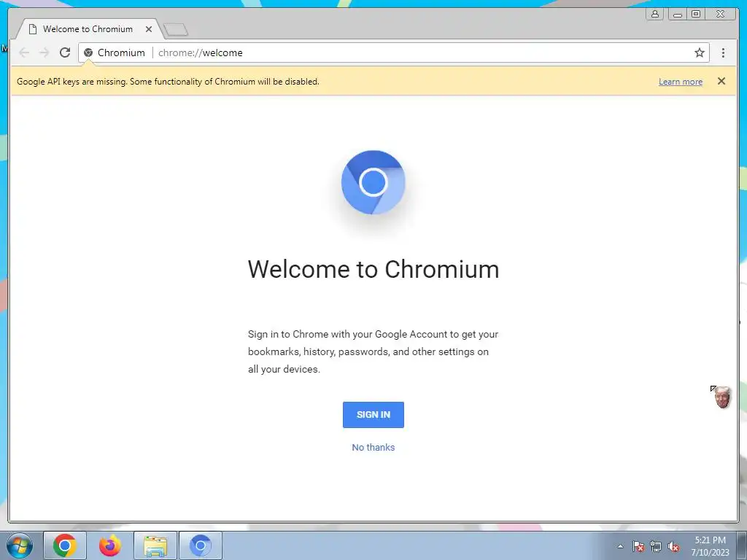Click the back navigation arrow
Image resolution: width=747 pixels, height=560 pixels.
tap(24, 52)
